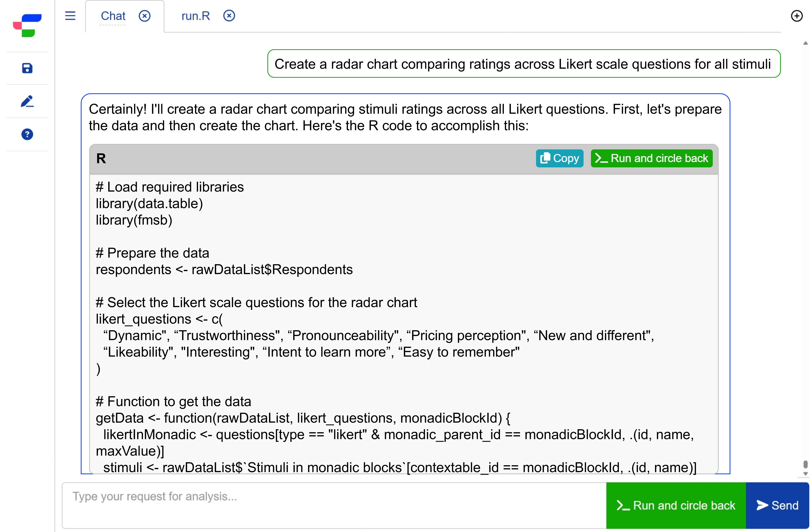
Task: Open help via the question mark icon
Action: (x=27, y=134)
